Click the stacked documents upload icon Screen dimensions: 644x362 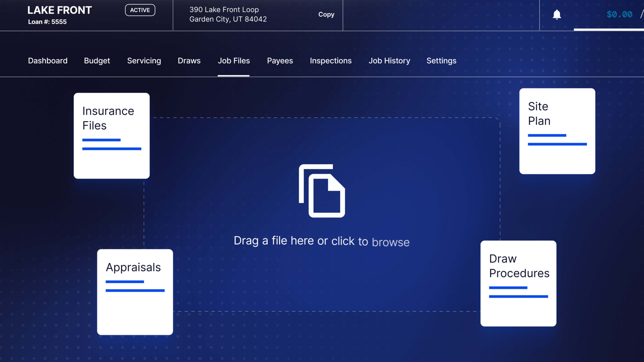322,191
